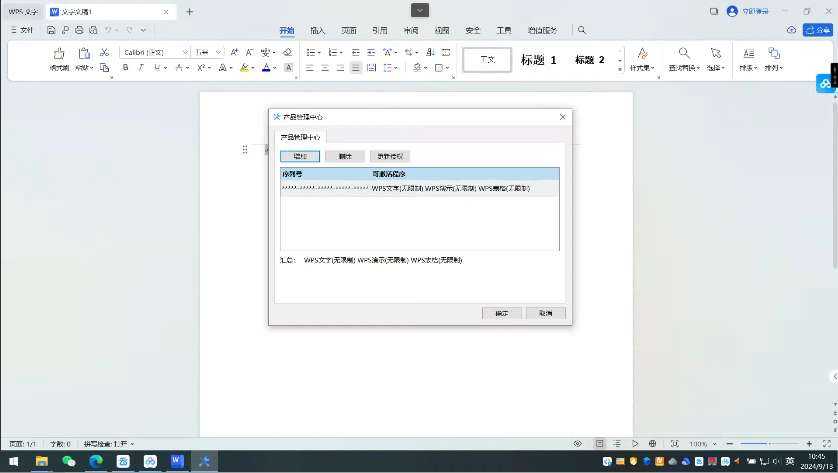Open the numbered list dropdown arrow
Image resolution: width=838 pixels, height=473 pixels.
340,52
